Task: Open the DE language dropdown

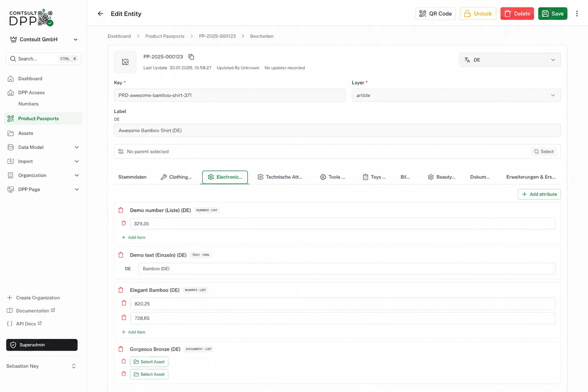Action: click(510, 60)
